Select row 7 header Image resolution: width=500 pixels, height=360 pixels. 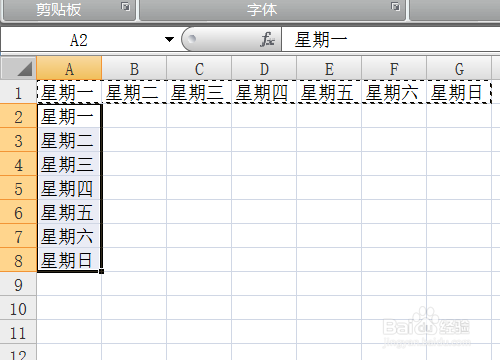click(x=18, y=236)
